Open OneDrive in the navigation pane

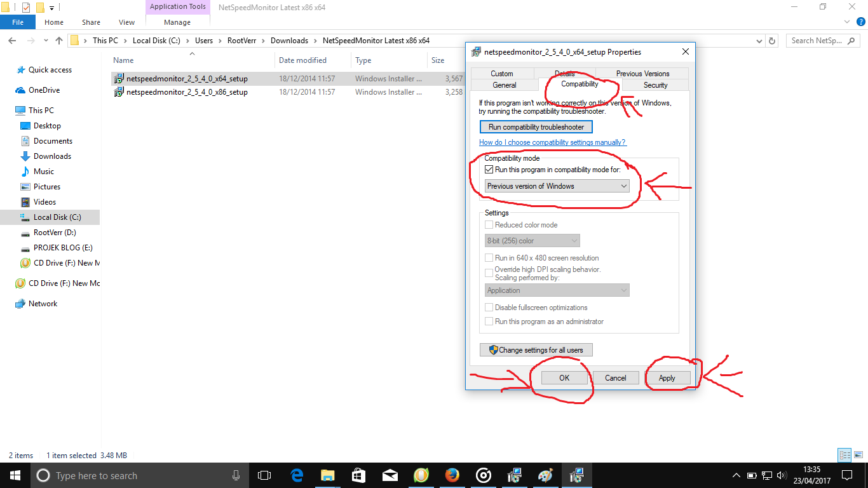tap(44, 90)
